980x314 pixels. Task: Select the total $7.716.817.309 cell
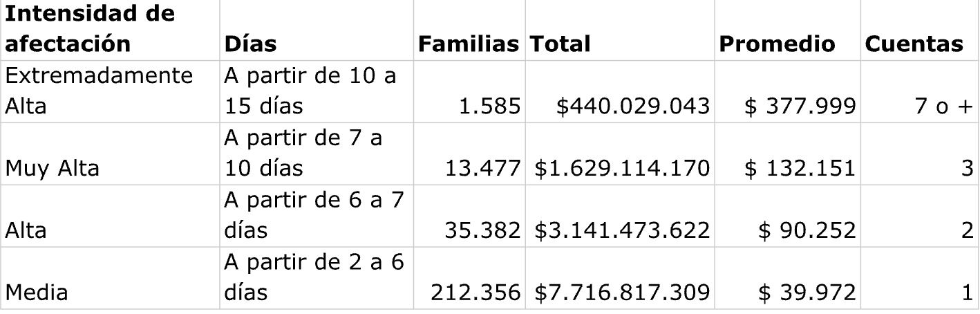[622, 293]
